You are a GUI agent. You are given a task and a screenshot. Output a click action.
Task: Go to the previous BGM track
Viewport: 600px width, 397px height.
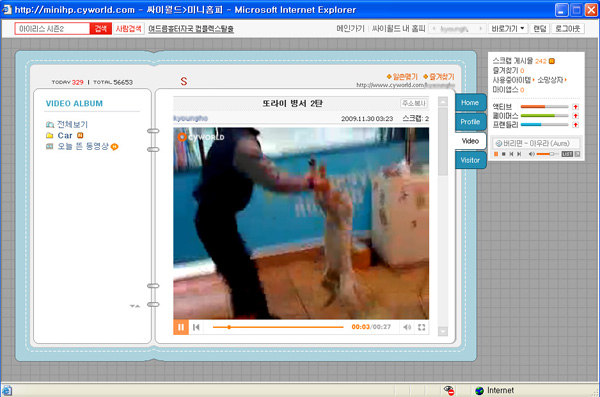(x=511, y=154)
